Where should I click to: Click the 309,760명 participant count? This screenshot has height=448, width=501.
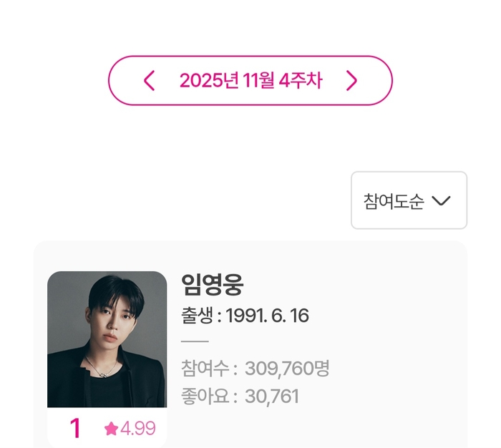click(287, 369)
